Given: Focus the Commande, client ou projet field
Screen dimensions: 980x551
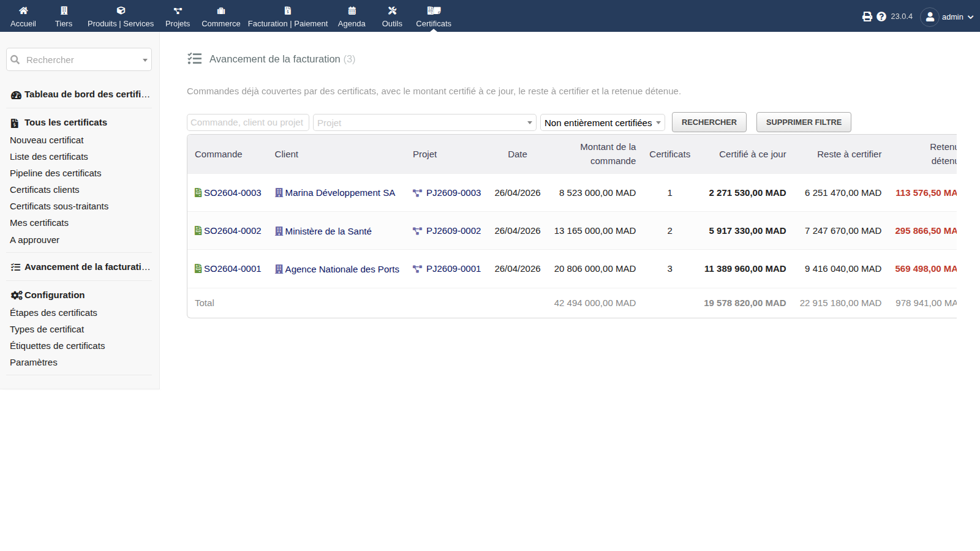Looking at the screenshot, I should (248, 122).
